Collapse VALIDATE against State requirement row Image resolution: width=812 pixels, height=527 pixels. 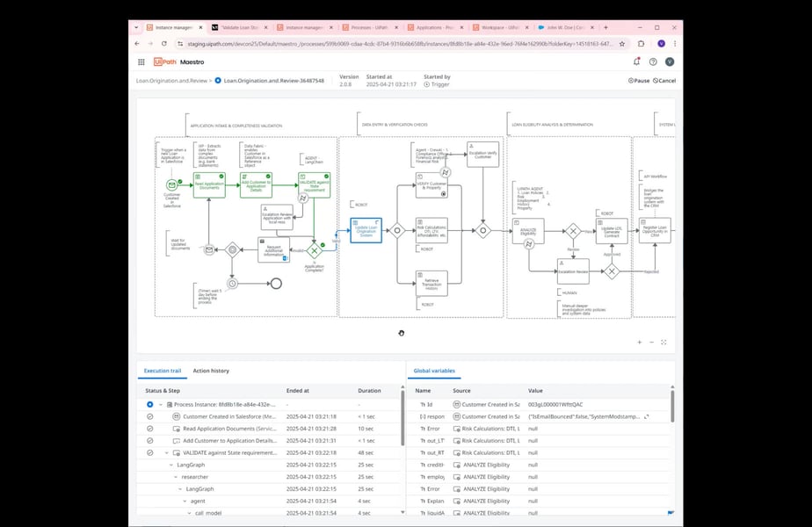tap(167, 453)
